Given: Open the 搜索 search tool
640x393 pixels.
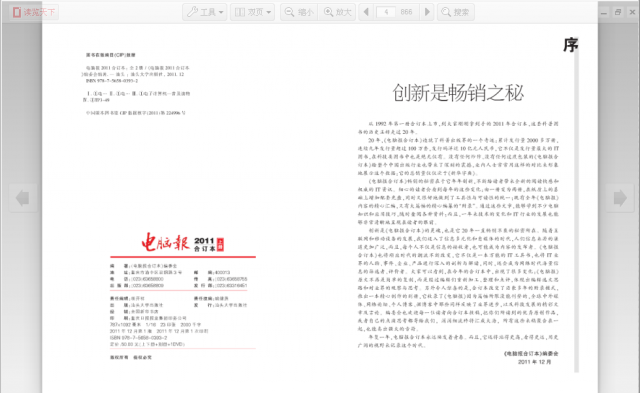Looking at the screenshot, I should pyautogui.click(x=456, y=12).
